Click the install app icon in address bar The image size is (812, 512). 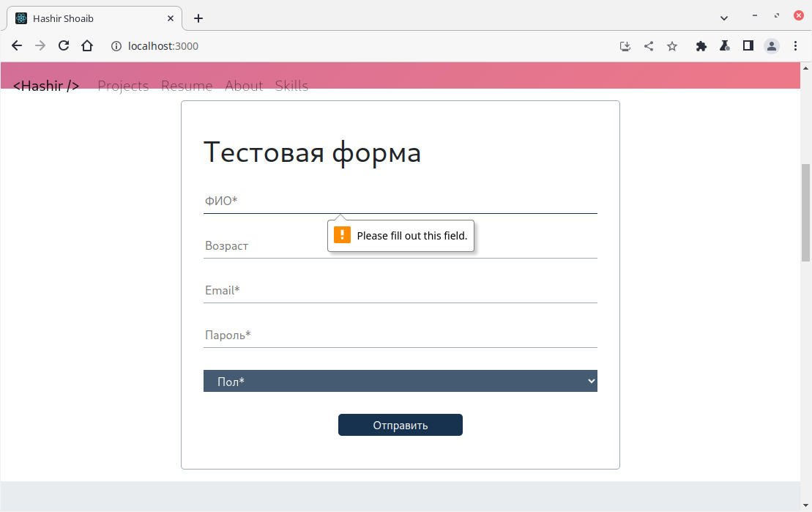[x=625, y=46]
